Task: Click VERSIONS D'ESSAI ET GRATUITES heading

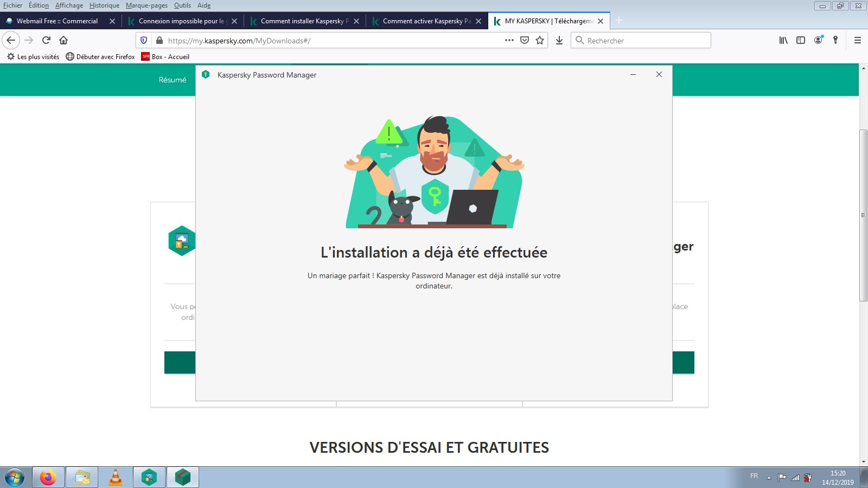Action: tap(429, 447)
